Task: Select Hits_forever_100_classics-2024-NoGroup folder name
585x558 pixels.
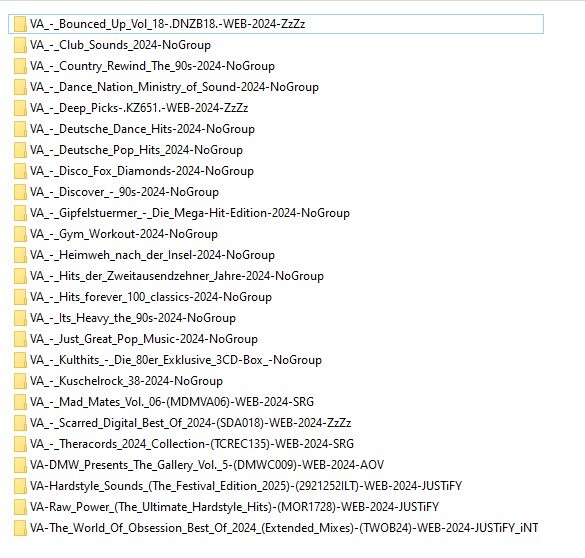Action: 151,297
